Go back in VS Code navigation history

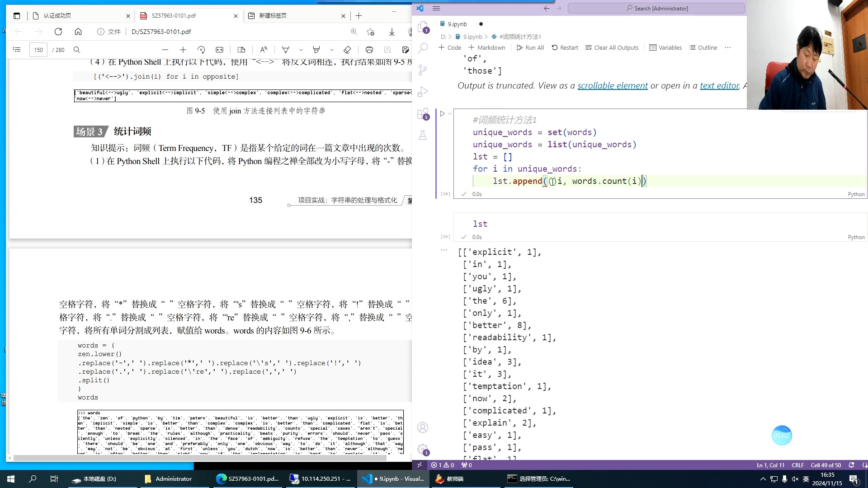[547, 8]
